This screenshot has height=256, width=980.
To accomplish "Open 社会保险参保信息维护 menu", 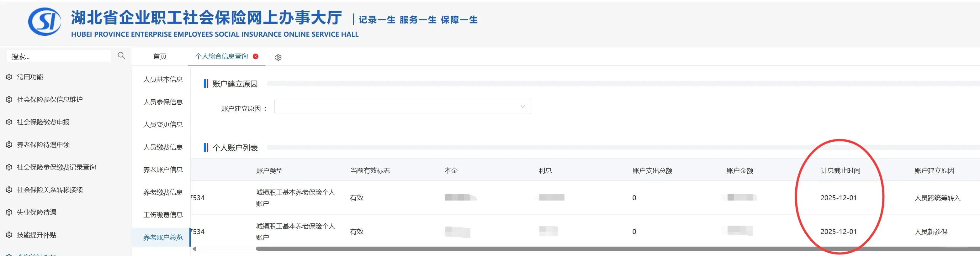I will coord(50,100).
